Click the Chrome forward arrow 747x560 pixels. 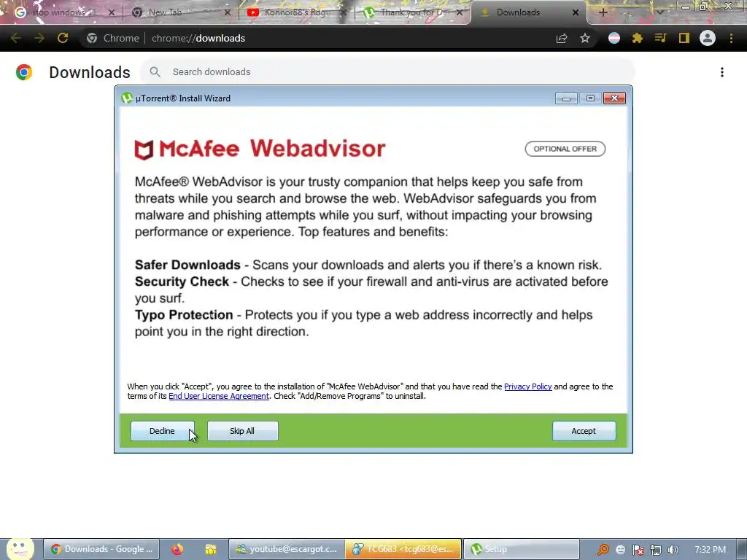pos(39,38)
